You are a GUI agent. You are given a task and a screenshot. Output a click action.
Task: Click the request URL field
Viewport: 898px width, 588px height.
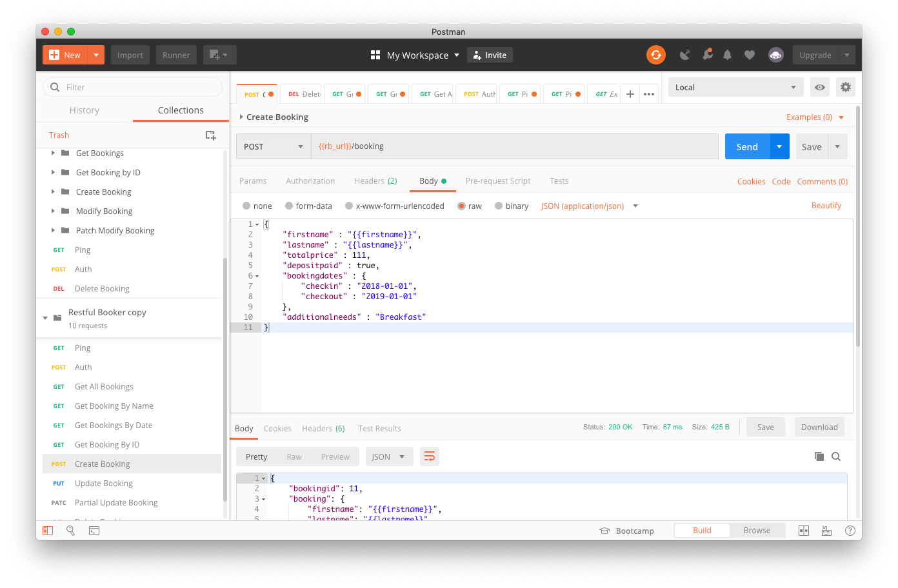514,146
